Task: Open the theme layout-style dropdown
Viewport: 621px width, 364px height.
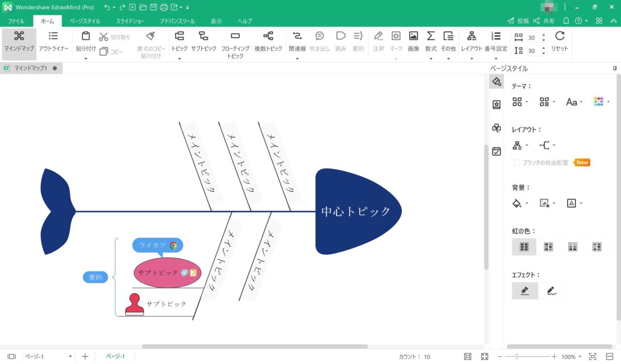Action: (548, 102)
